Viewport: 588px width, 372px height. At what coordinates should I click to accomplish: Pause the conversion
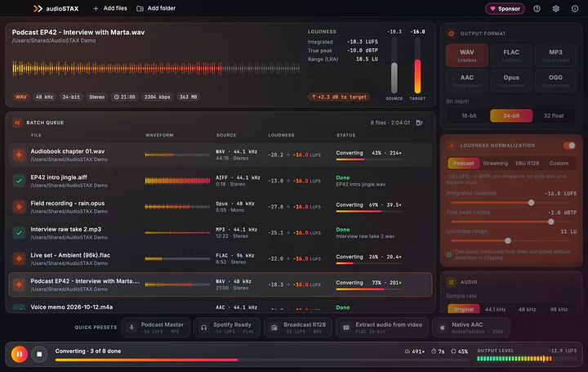(x=19, y=354)
